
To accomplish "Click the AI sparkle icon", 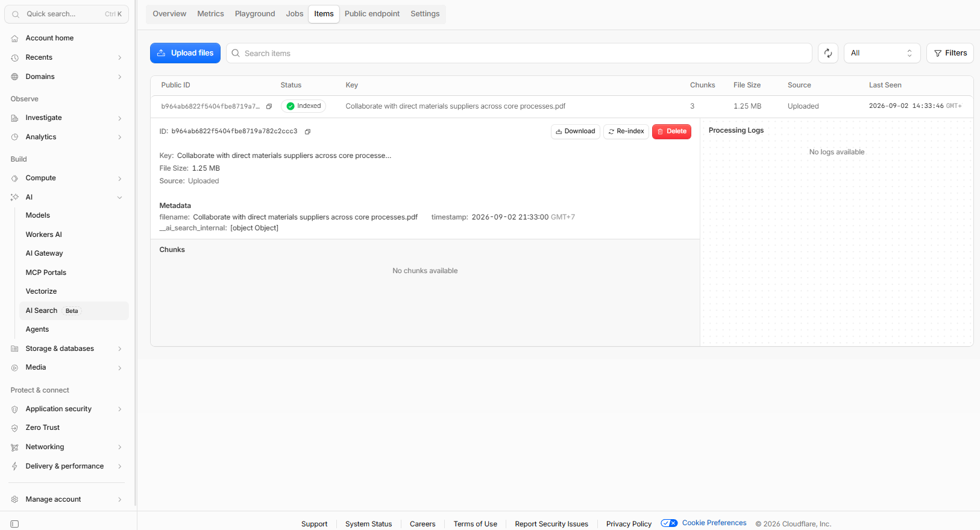I will click(x=14, y=197).
